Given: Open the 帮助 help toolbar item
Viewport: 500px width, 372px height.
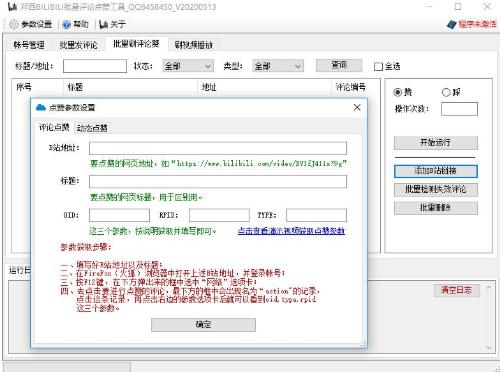Looking at the screenshot, I should coord(75,24).
